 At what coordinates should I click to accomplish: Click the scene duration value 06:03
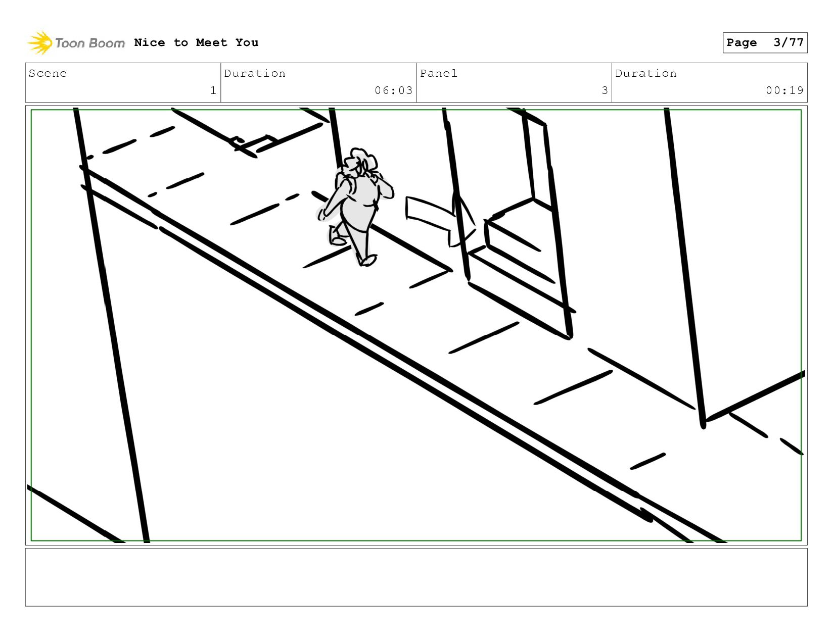click(x=394, y=90)
